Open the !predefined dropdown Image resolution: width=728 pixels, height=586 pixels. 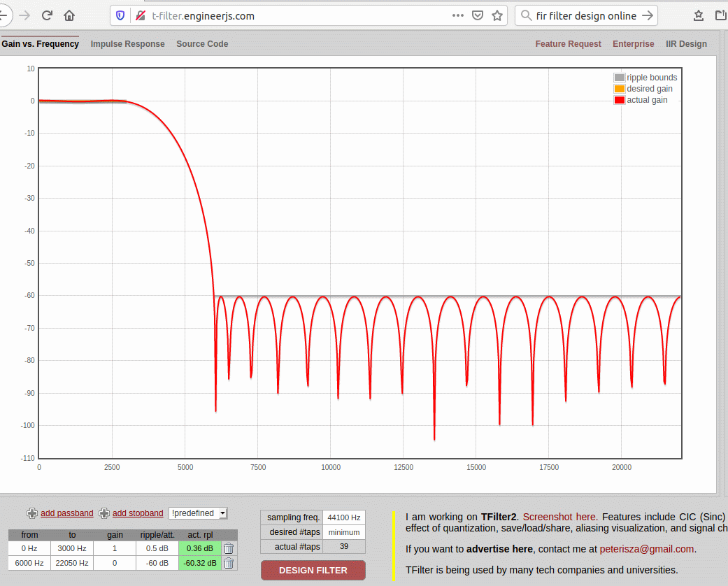(198, 513)
